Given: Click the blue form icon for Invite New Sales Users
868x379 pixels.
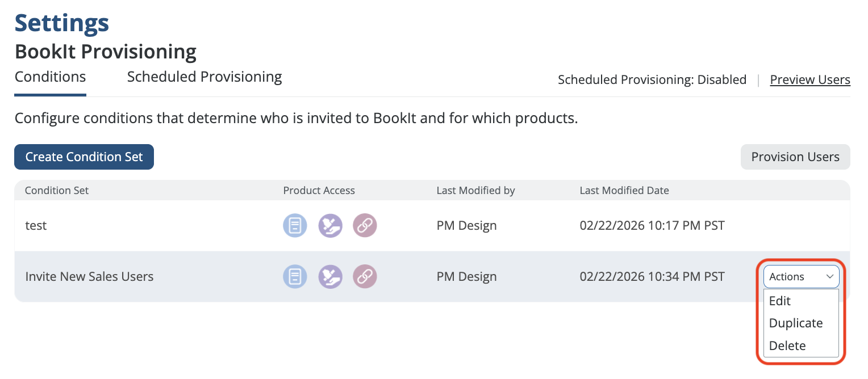Looking at the screenshot, I should point(295,277).
